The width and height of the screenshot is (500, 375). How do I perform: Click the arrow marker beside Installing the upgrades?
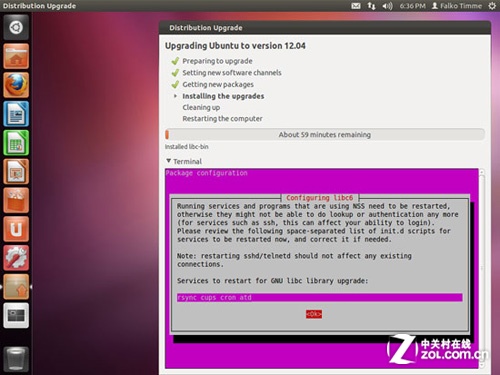click(175, 96)
